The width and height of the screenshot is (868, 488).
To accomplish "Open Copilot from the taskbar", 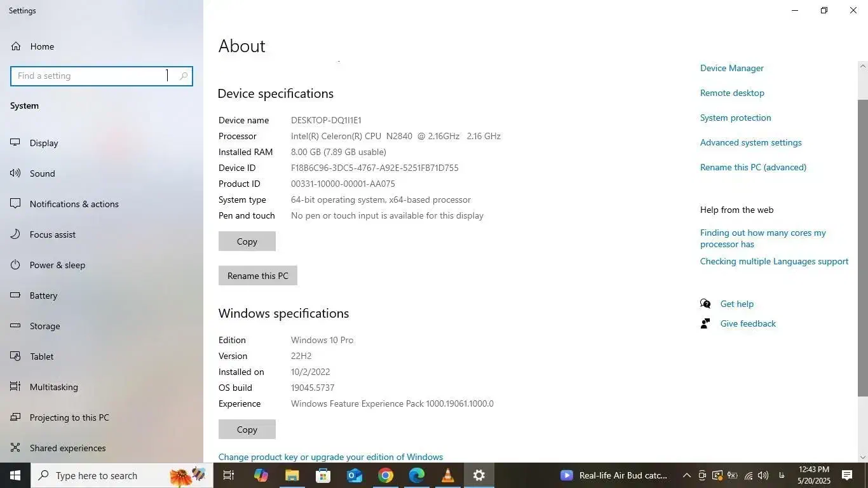I will [x=261, y=475].
